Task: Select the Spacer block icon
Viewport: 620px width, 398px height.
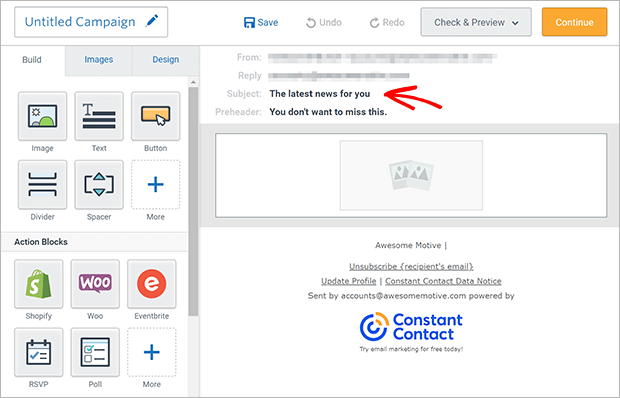Action: pyautogui.click(x=99, y=185)
